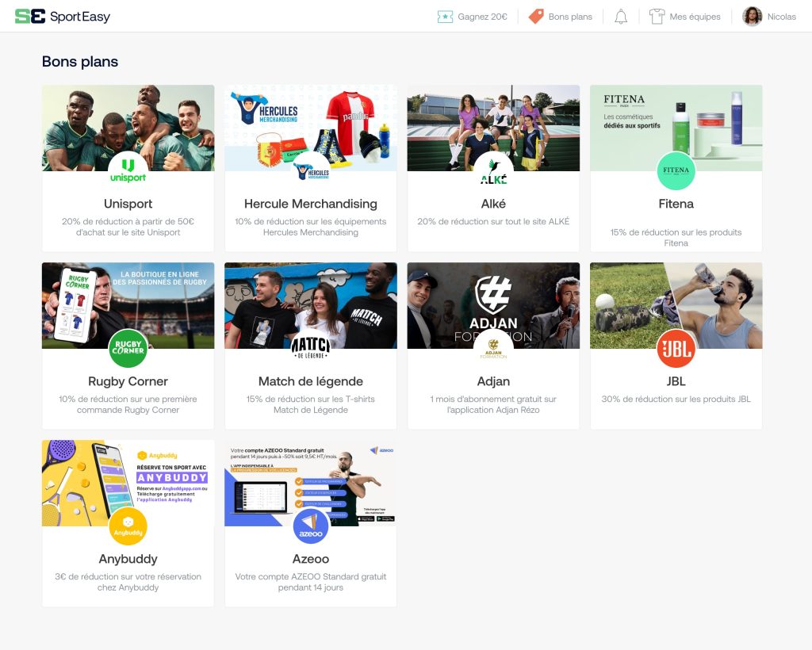Open the Azeoo offer title
The width and height of the screenshot is (812, 650).
(311, 559)
